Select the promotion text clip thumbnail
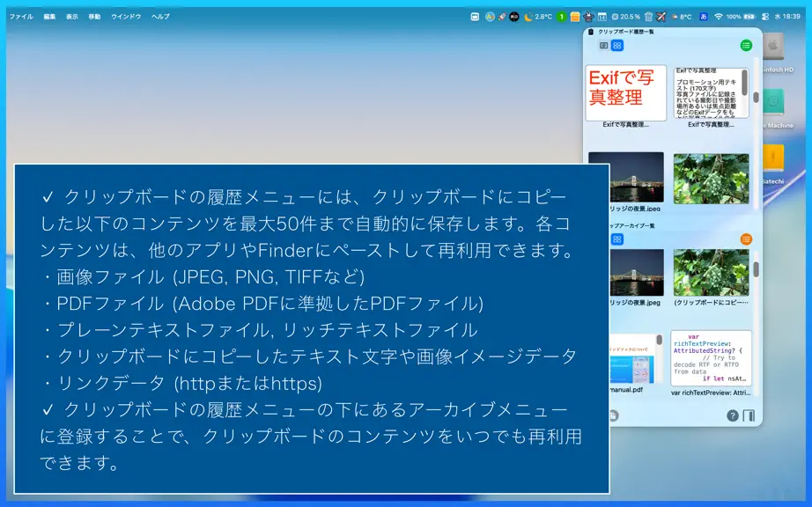This screenshot has height=507, width=812. [711, 93]
